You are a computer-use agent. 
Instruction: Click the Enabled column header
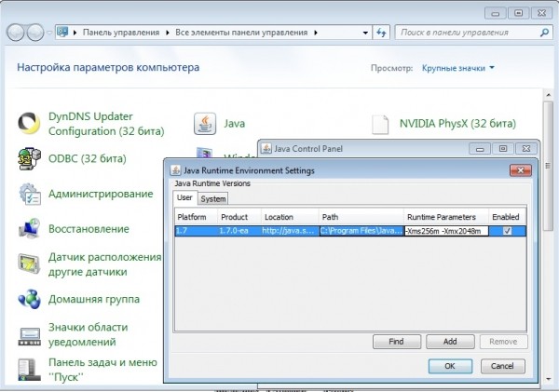[x=507, y=217]
